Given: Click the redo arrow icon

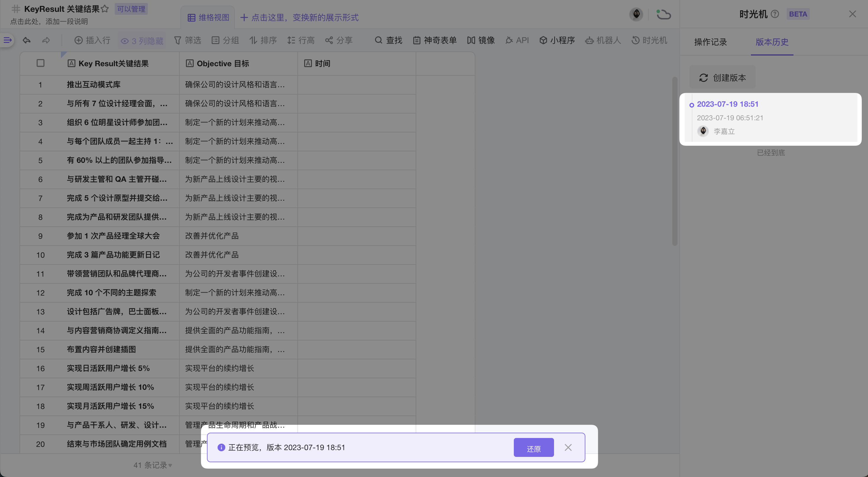Looking at the screenshot, I should pos(46,41).
